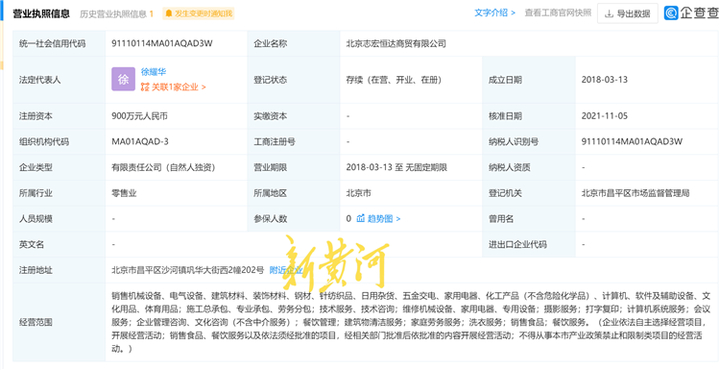Click the 注册地址 label cell
720x370 pixels.
click(x=59, y=270)
